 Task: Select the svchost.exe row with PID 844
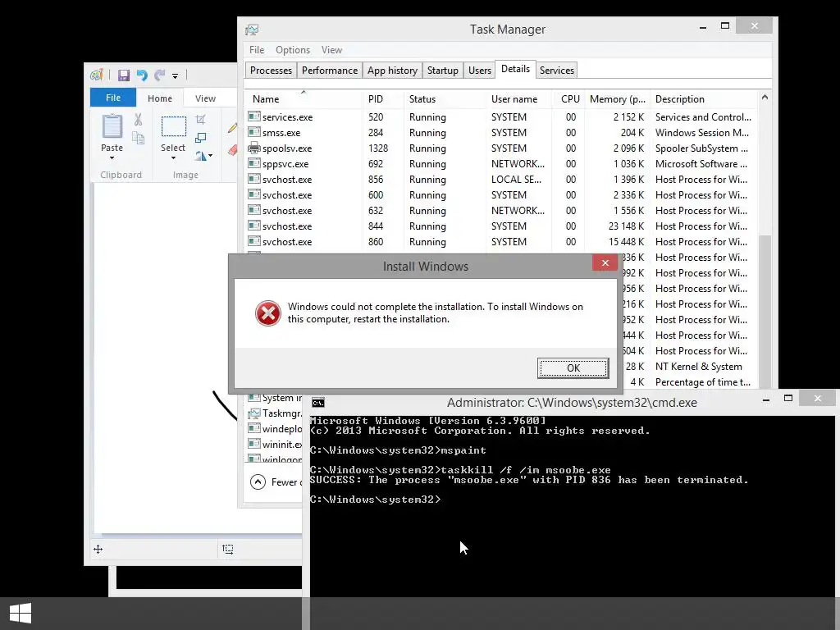pos(501,226)
